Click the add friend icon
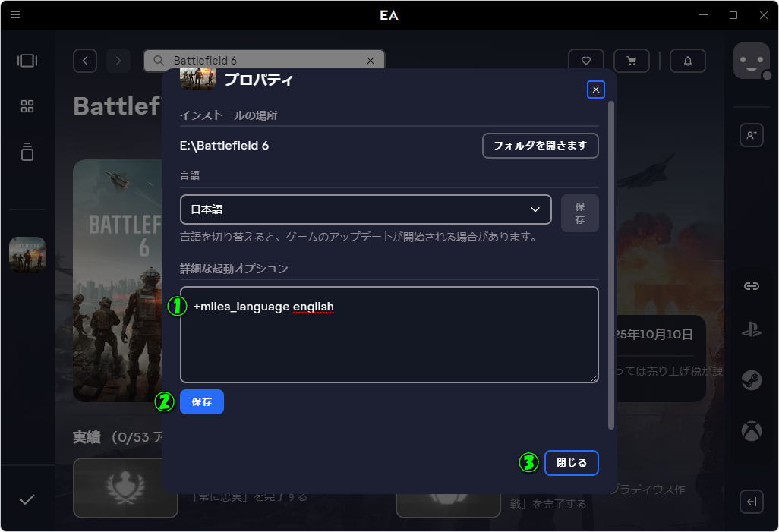 click(x=751, y=135)
